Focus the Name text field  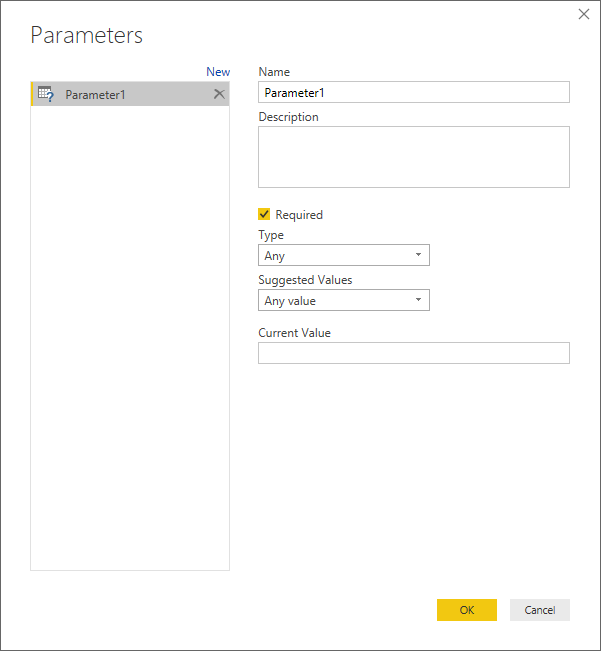[413, 92]
